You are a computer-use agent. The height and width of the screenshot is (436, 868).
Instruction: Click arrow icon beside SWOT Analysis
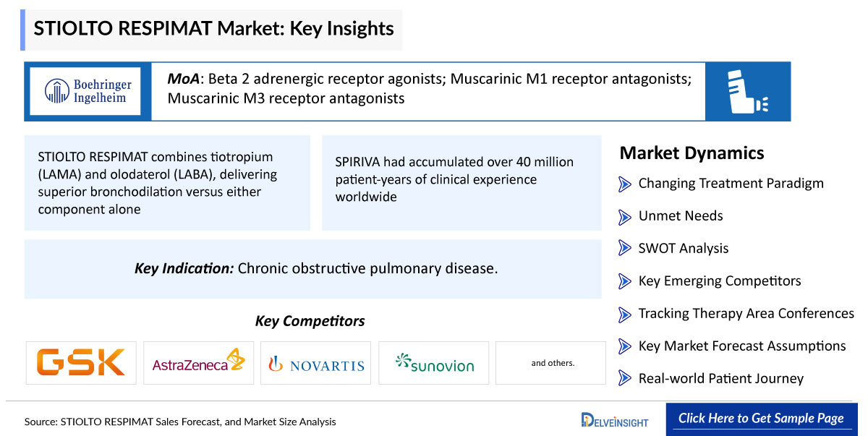click(x=625, y=249)
